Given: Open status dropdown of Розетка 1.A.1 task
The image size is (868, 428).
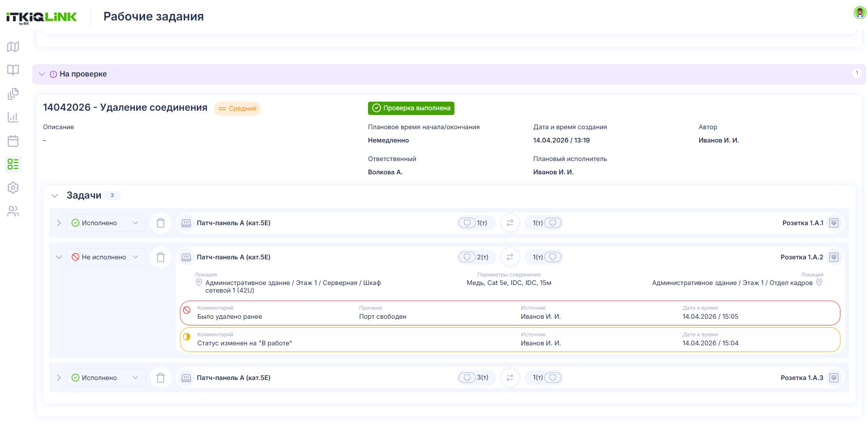Looking at the screenshot, I should point(106,223).
